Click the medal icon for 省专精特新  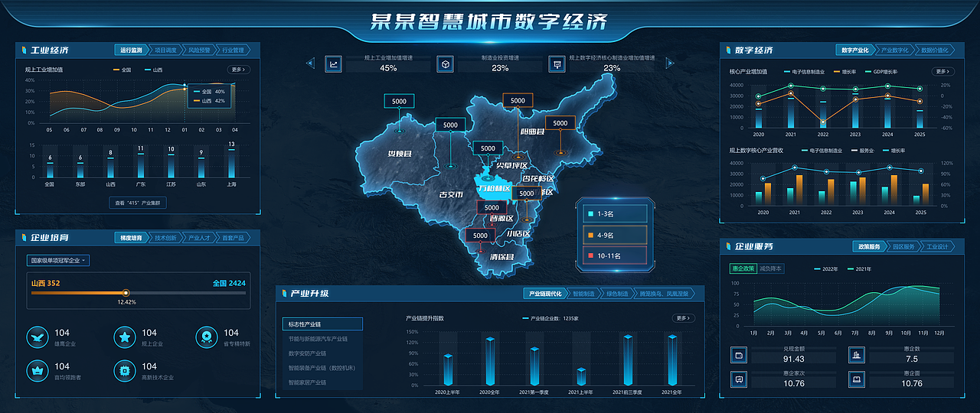click(206, 337)
